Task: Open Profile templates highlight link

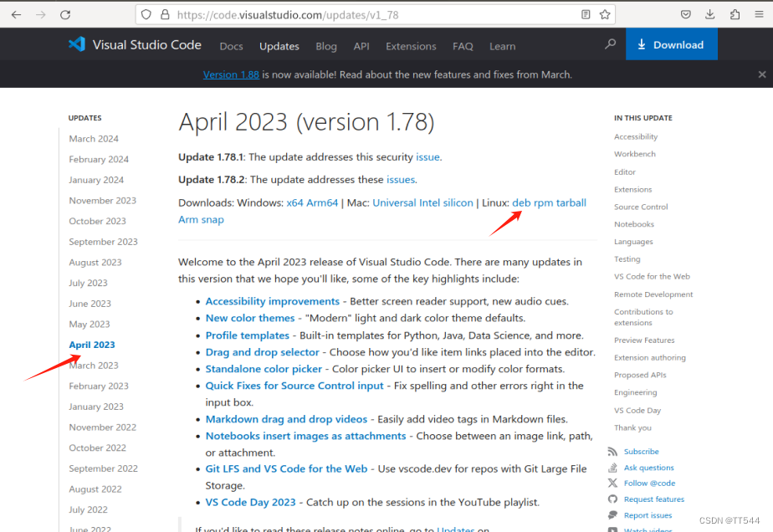Action: (x=248, y=335)
